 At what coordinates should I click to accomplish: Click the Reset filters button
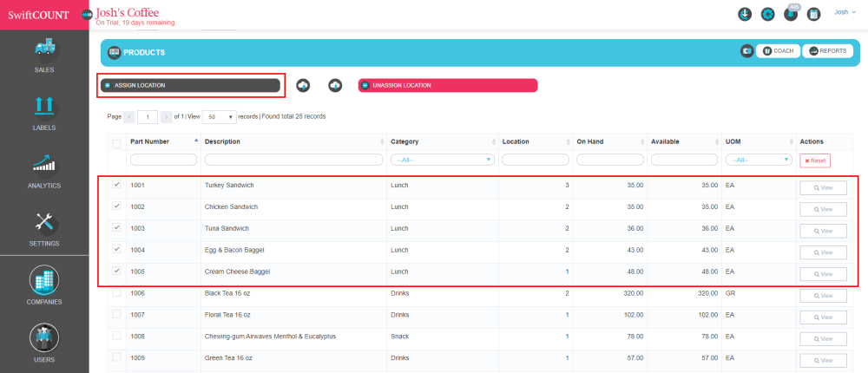(815, 160)
